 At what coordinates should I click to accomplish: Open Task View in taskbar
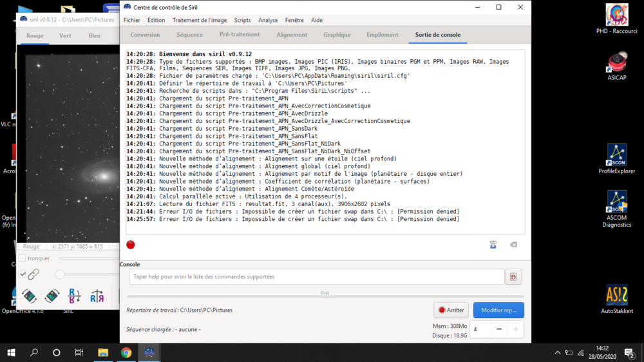79,352
